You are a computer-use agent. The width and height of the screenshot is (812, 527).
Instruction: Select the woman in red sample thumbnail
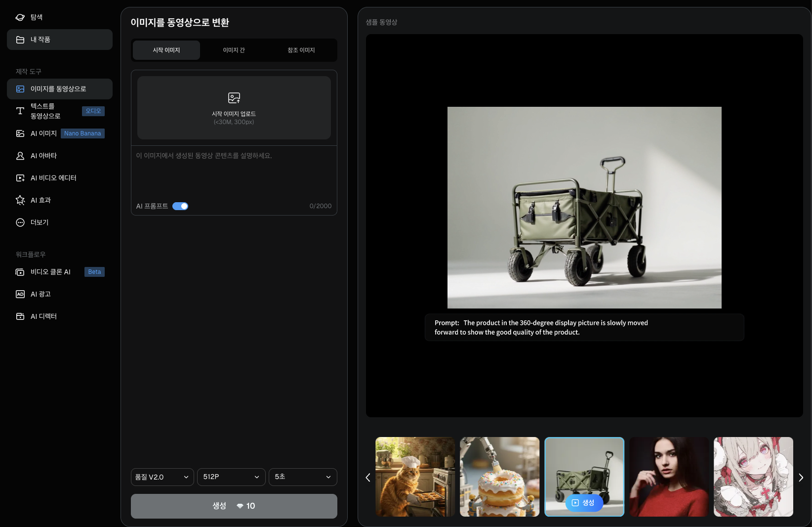[x=669, y=477]
